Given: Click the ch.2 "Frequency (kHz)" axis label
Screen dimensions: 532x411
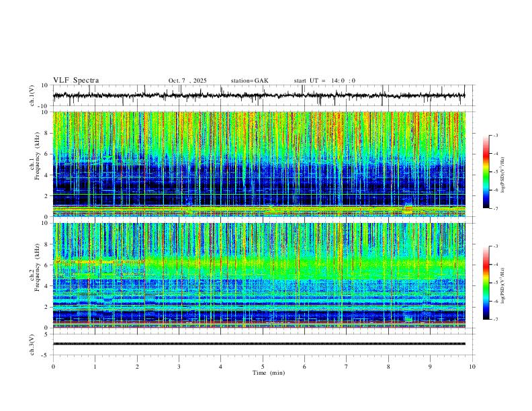Looking at the screenshot, I should point(38,267).
